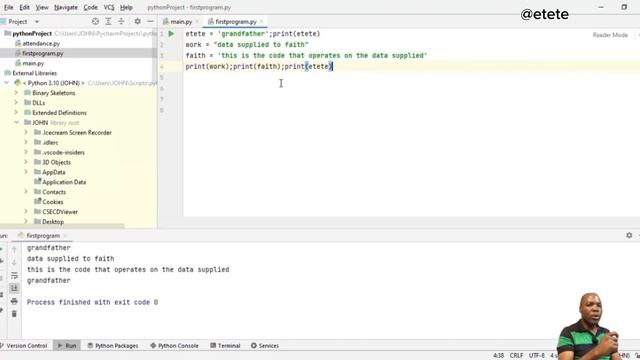Collapse the Python 3.10 (JOHN) node
The height and width of the screenshot is (360, 640).
7,83
